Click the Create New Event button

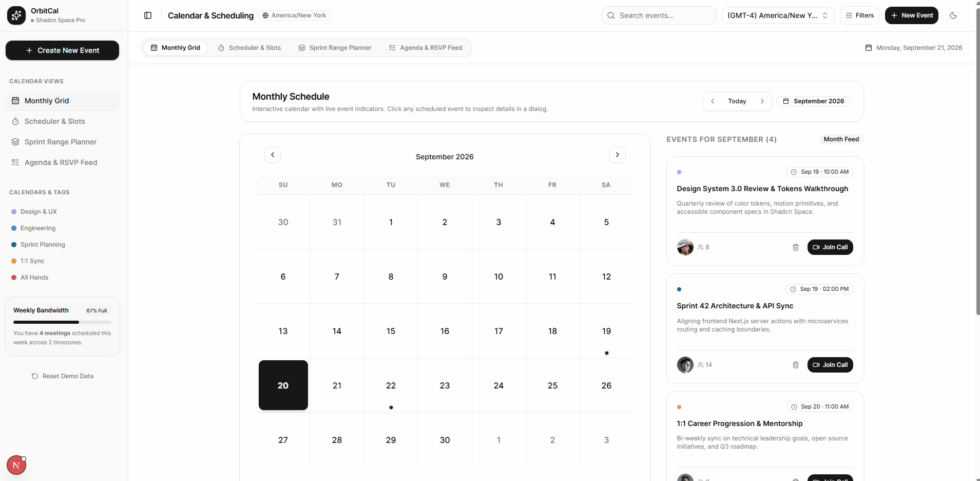[63, 50]
